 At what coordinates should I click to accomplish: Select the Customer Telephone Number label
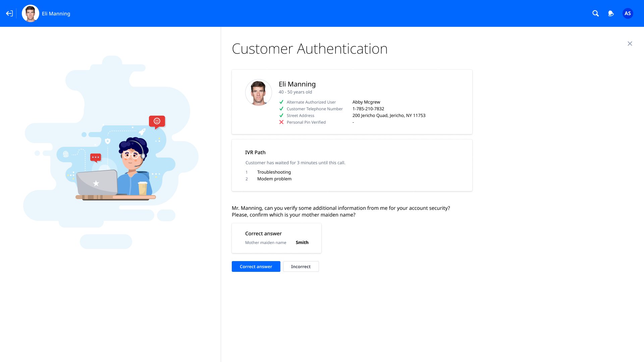click(x=315, y=109)
